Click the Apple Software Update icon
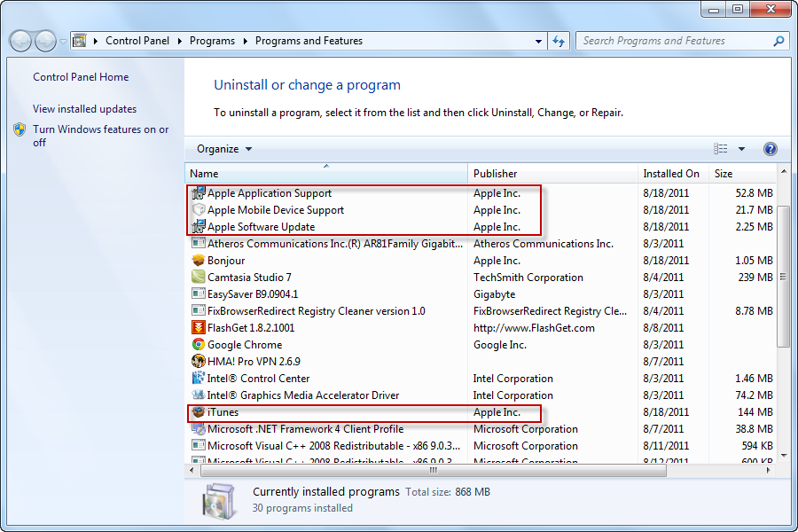 click(199, 227)
